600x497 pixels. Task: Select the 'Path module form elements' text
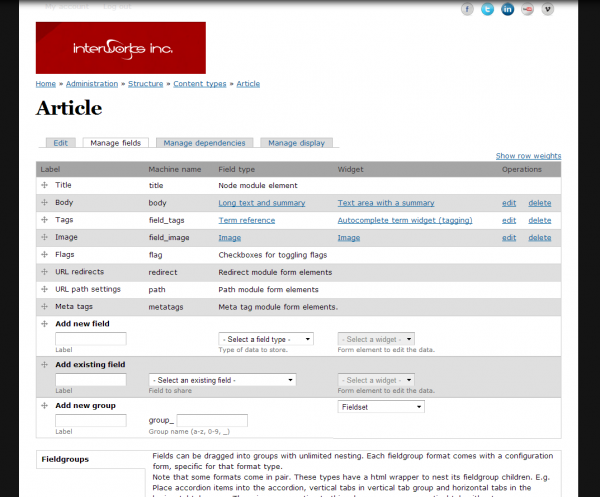pyautogui.click(x=268, y=290)
